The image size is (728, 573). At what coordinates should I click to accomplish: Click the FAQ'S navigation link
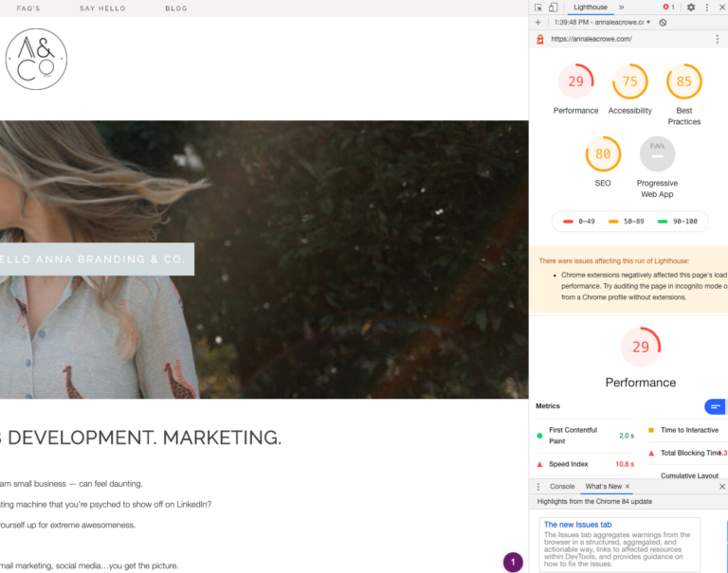coord(28,9)
